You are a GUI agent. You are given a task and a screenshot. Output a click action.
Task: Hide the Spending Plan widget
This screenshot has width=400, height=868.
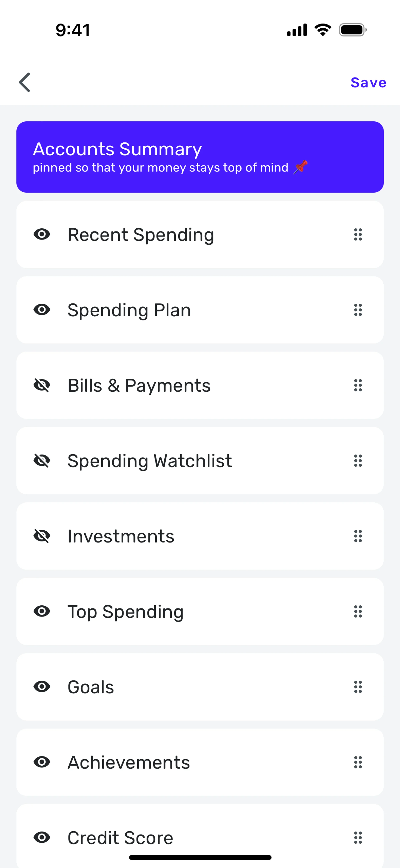click(x=42, y=310)
